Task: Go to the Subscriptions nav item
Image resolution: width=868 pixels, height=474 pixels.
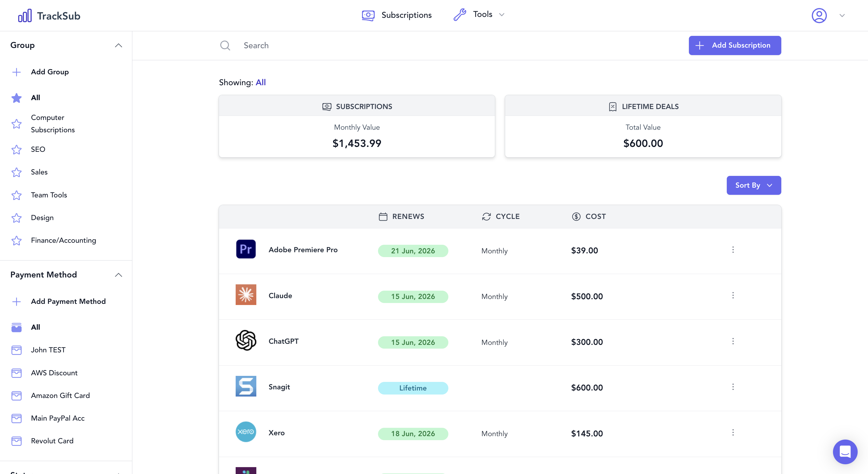Action: (397, 15)
